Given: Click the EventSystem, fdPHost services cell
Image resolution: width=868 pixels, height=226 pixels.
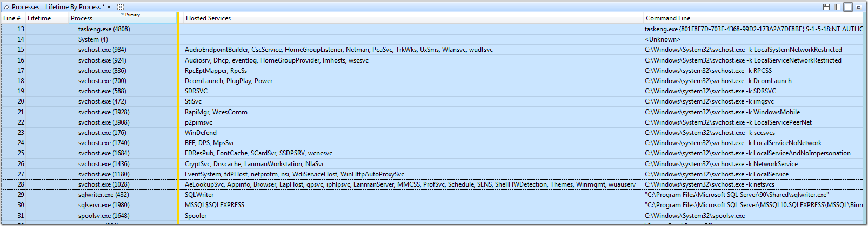Looking at the screenshot, I should pyautogui.click(x=295, y=174).
